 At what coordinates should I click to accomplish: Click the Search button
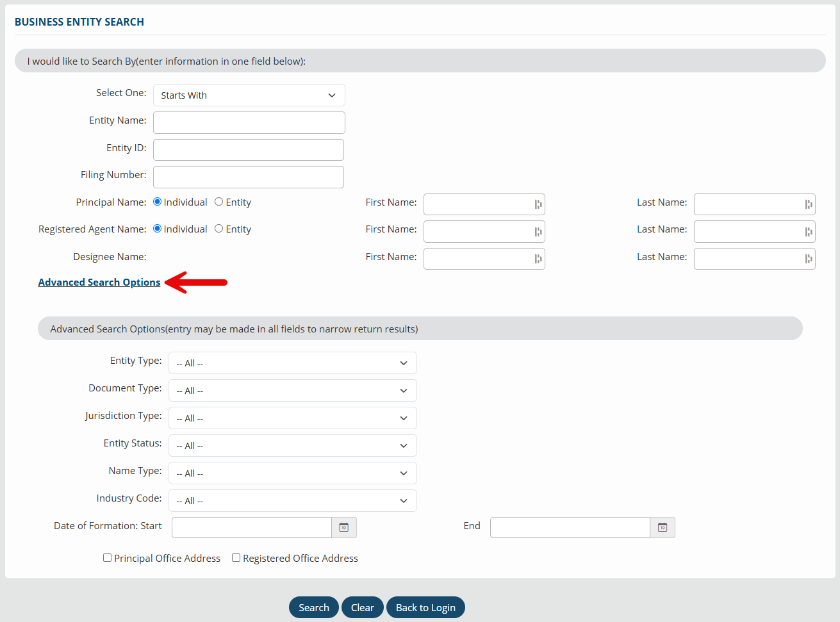point(314,607)
